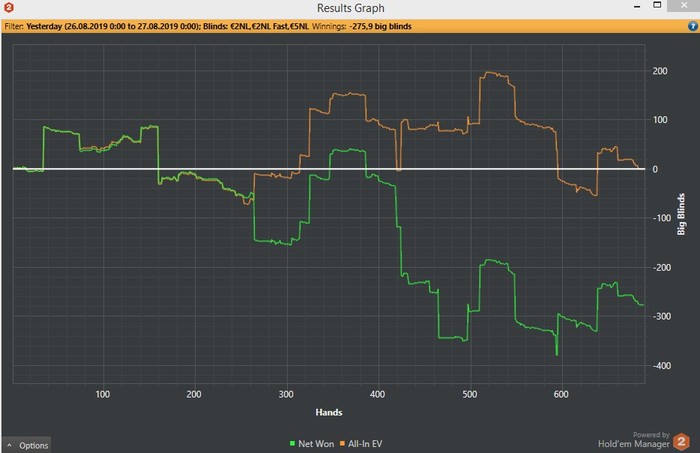Click the green Net Won color swatch

point(292,443)
